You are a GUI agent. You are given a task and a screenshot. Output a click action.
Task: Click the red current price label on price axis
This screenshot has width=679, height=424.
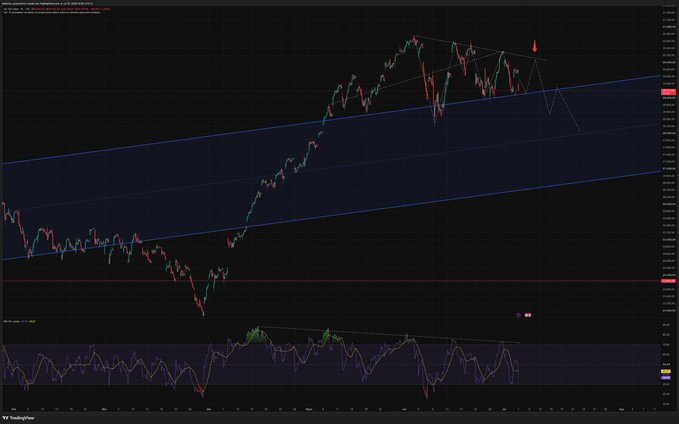tap(668, 92)
